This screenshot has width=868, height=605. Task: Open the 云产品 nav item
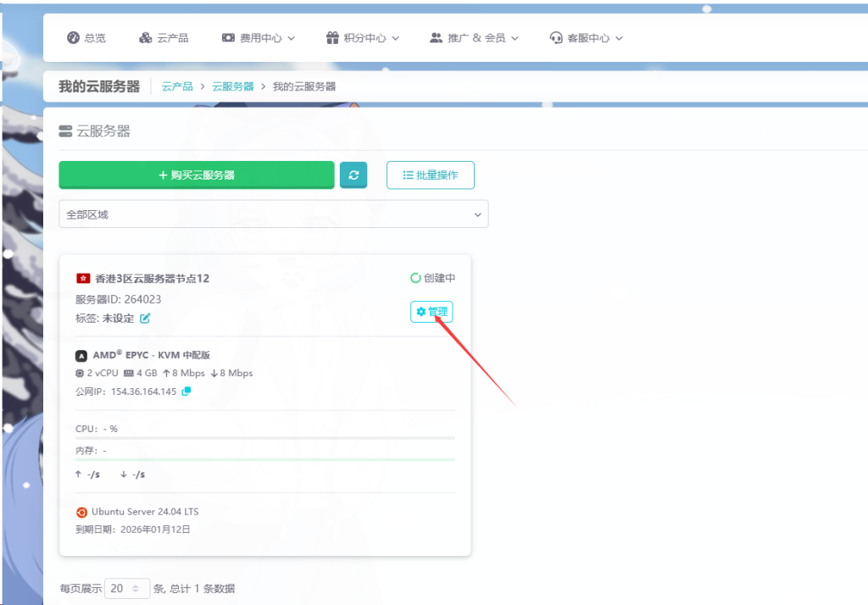pyautogui.click(x=164, y=38)
